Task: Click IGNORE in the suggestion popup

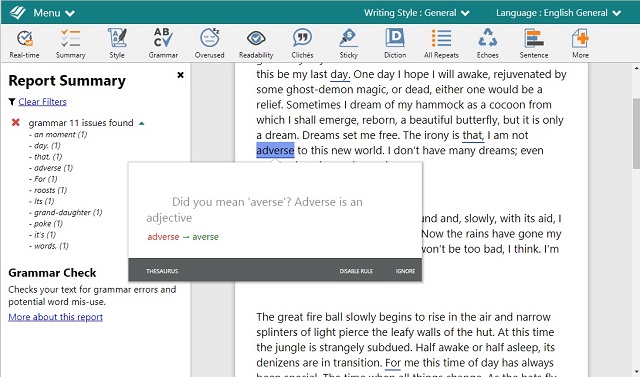Action: click(x=405, y=271)
